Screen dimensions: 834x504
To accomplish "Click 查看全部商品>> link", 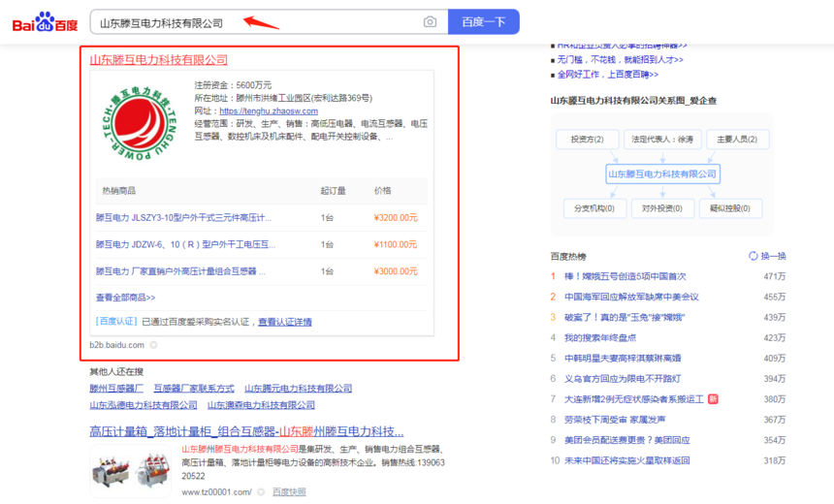I will pos(125,298).
